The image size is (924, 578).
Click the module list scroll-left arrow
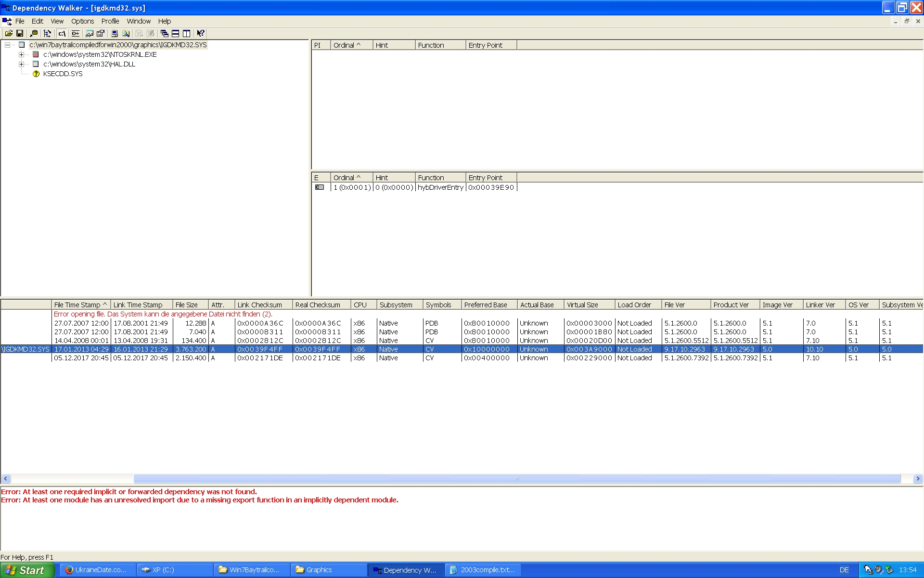pyautogui.click(x=6, y=479)
